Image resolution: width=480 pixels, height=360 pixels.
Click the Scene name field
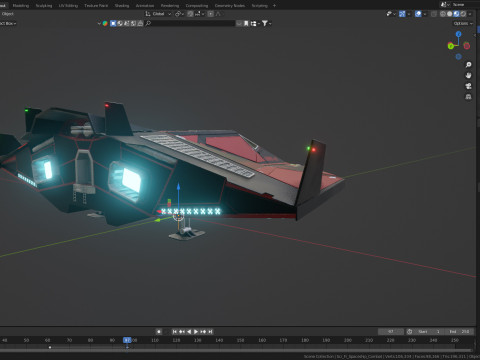pyautogui.click(x=465, y=5)
